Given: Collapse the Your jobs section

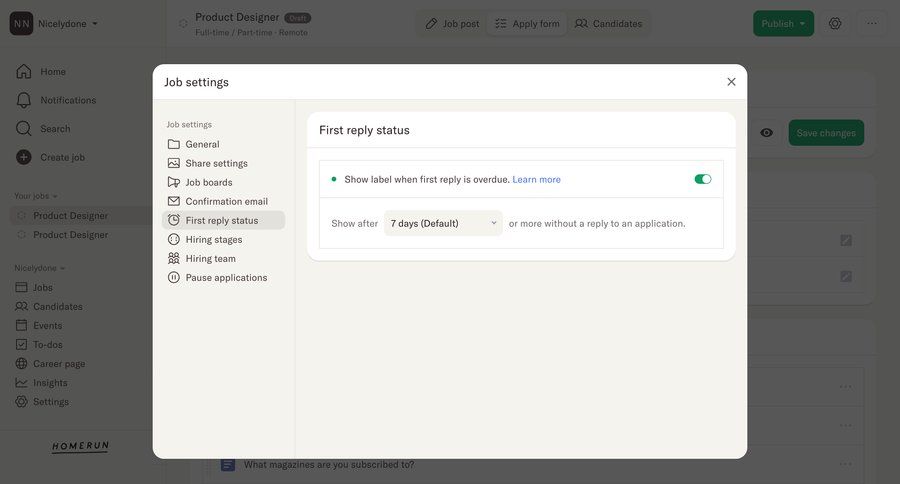Looking at the screenshot, I should [36, 196].
